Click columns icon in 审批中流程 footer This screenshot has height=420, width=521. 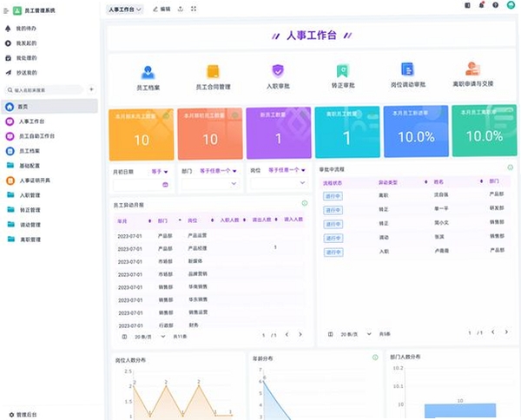[330, 334]
